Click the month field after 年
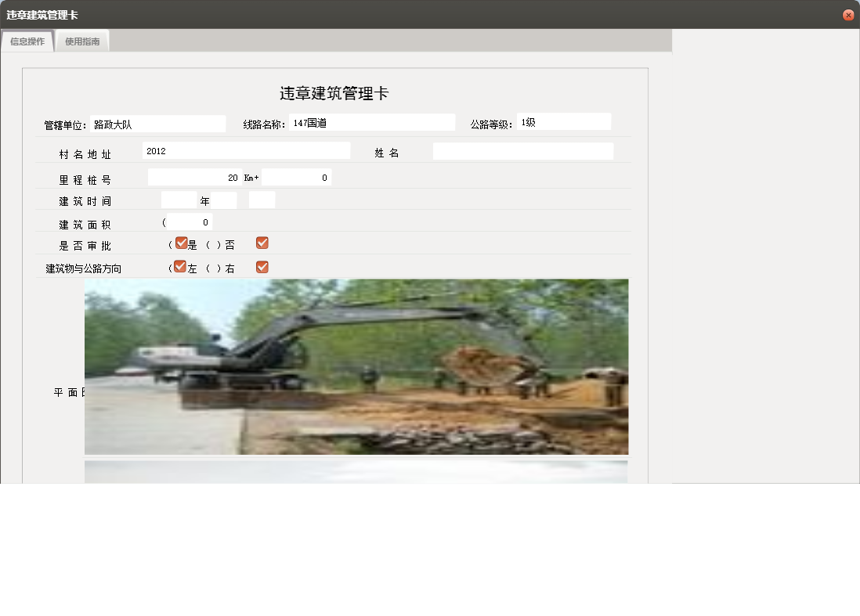 pyautogui.click(x=222, y=200)
